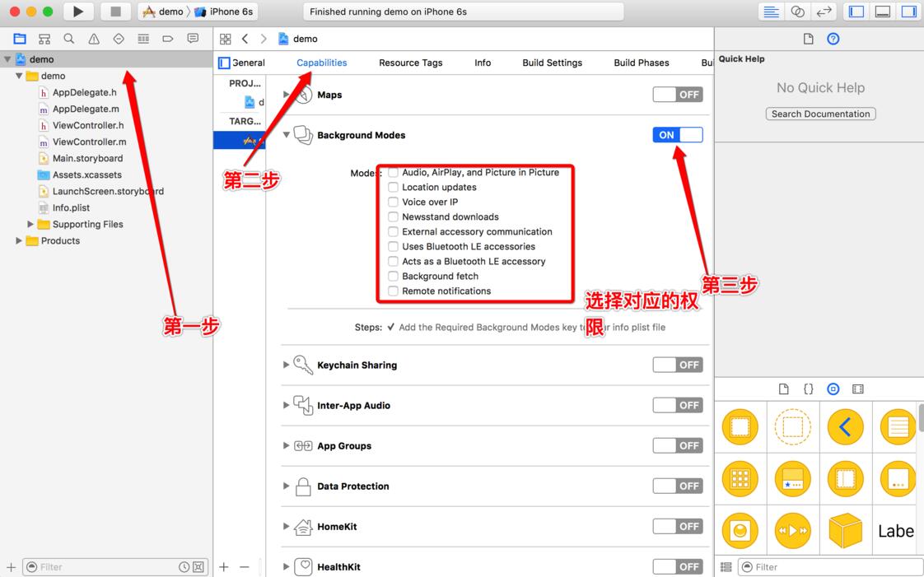Check the Voice over IP mode
The width and height of the screenshot is (924, 577).
pos(393,202)
